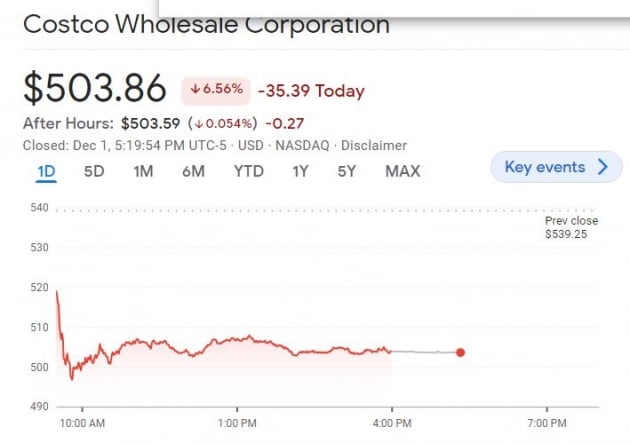Display the 5Y price history
Viewport: 630px width, 443px height.
point(346,171)
